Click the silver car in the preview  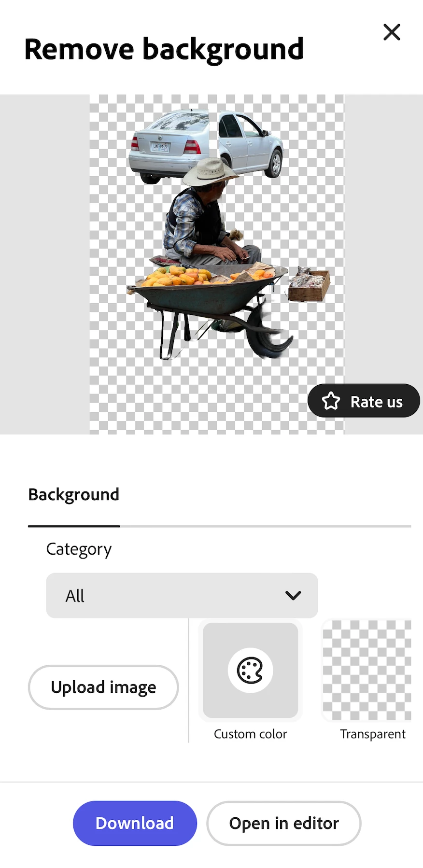click(x=206, y=145)
